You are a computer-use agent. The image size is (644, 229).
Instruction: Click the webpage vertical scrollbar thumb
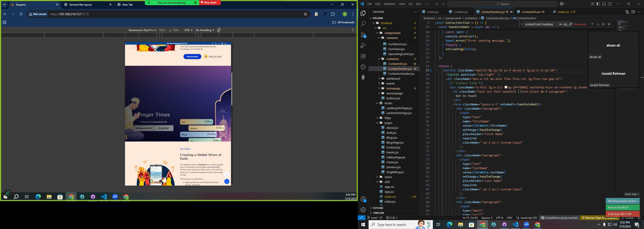[x=232, y=89]
